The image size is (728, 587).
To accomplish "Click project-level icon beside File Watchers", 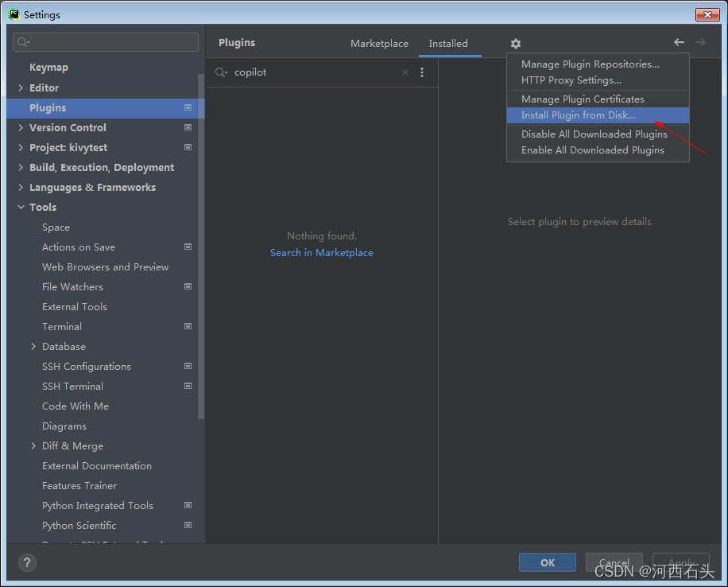I will click(x=188, y=287).
